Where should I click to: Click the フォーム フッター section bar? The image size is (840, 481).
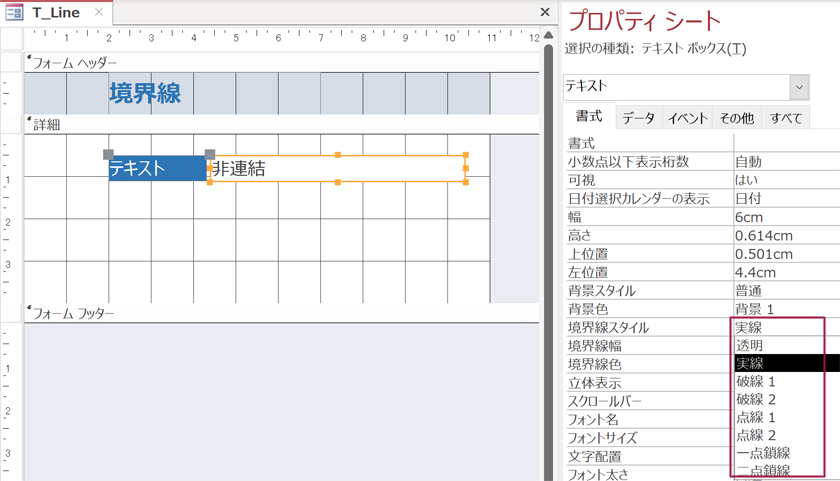[280, 313]
